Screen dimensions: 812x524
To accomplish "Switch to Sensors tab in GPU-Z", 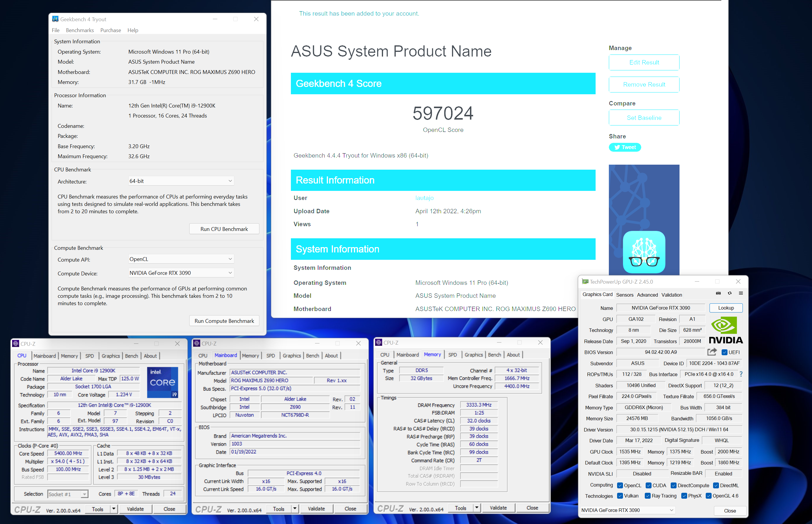I will click(x=625, y=295).
